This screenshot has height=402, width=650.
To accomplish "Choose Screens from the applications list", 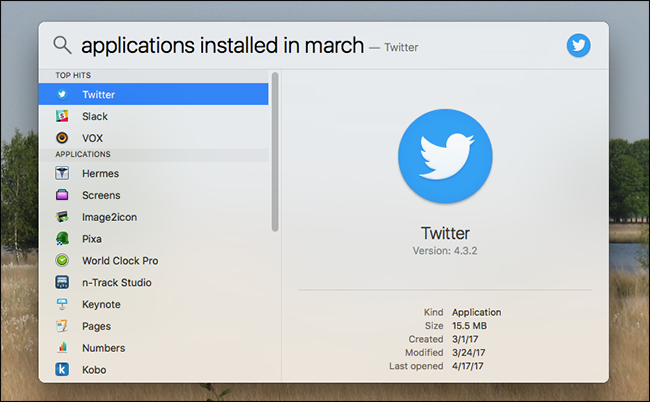I will click(x=153, y=195).
